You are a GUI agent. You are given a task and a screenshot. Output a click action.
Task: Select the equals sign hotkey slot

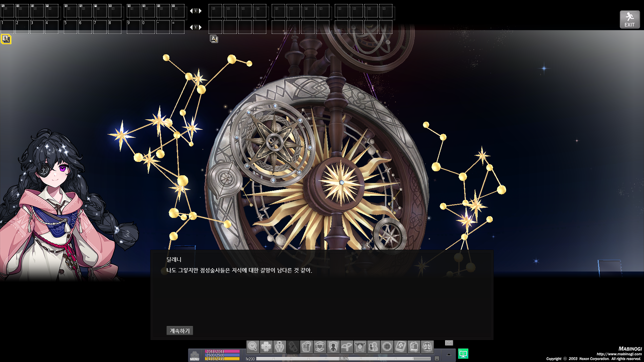click(x=178, y=27)
